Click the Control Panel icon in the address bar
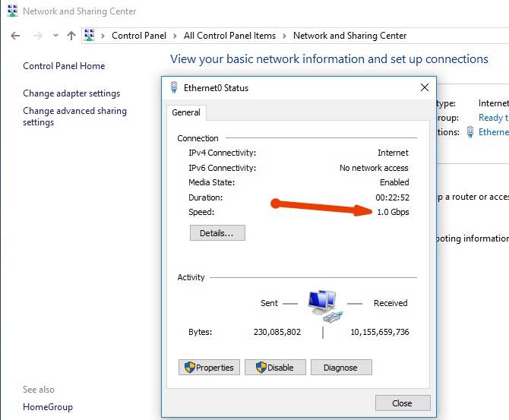Screen dimensions: 509x420 (90, 36)
